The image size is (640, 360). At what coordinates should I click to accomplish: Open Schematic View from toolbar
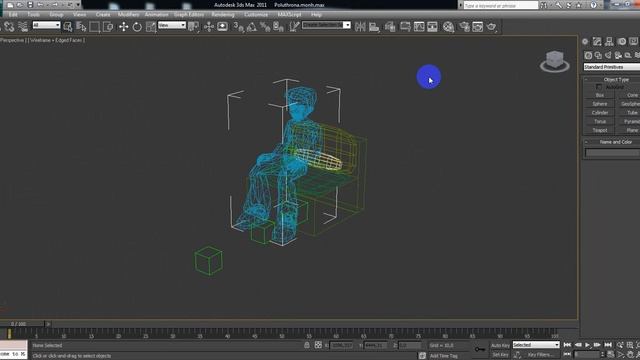pyautogui.click(x=432, y=27)
